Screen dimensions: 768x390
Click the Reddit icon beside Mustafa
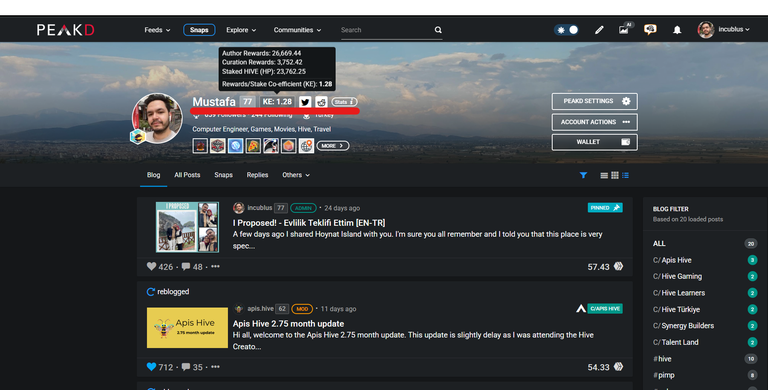(x=321, y=102)
